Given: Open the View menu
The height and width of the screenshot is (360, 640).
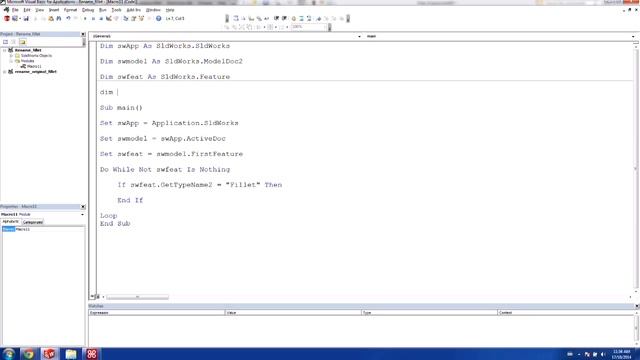Looking at the screenshot, I should (40, 10).
